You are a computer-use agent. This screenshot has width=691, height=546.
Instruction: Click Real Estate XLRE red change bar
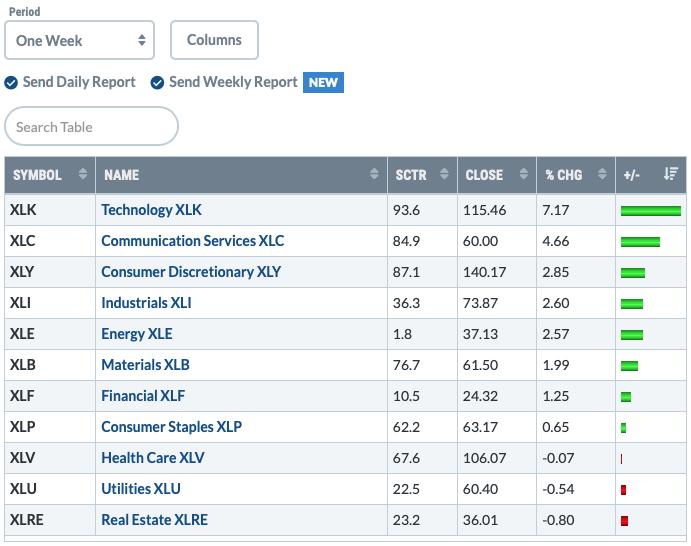[624, 521]
